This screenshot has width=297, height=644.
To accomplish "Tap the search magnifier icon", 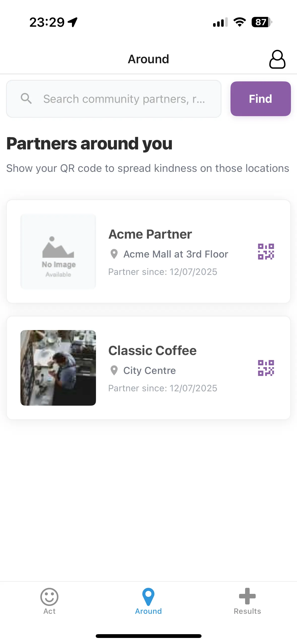I will [x=26, y=99].
